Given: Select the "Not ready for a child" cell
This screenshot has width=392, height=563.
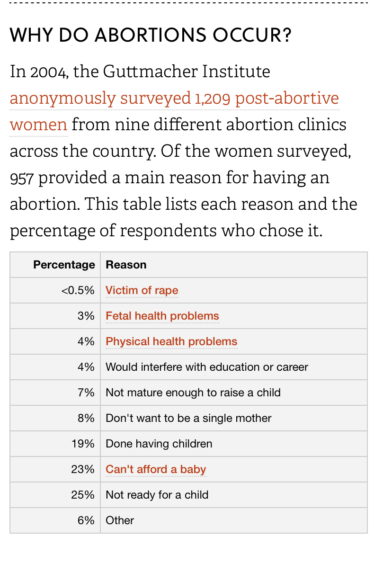Looking at the screenshot, I should (x=157, y=495).
